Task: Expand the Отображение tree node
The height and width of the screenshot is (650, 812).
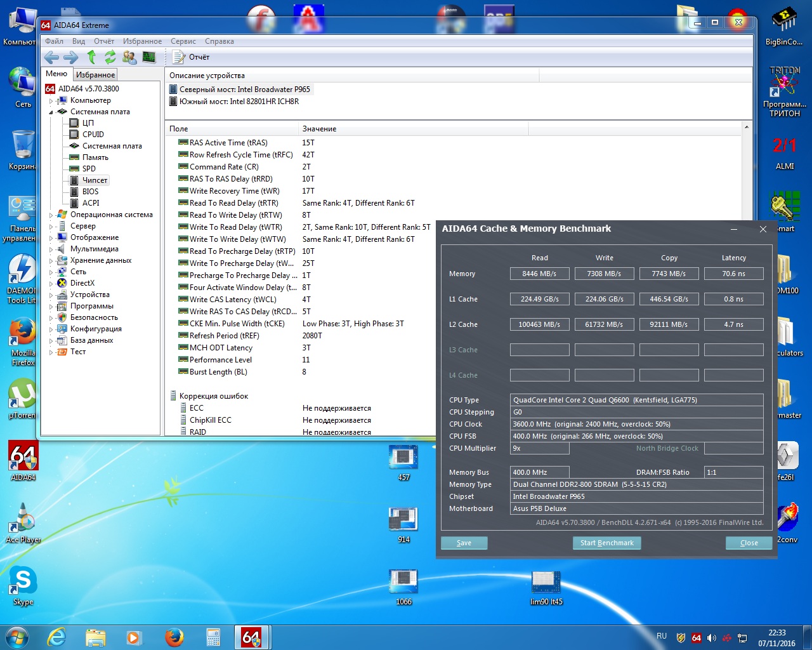Action: pyautogui.click(x=51, y=237)
